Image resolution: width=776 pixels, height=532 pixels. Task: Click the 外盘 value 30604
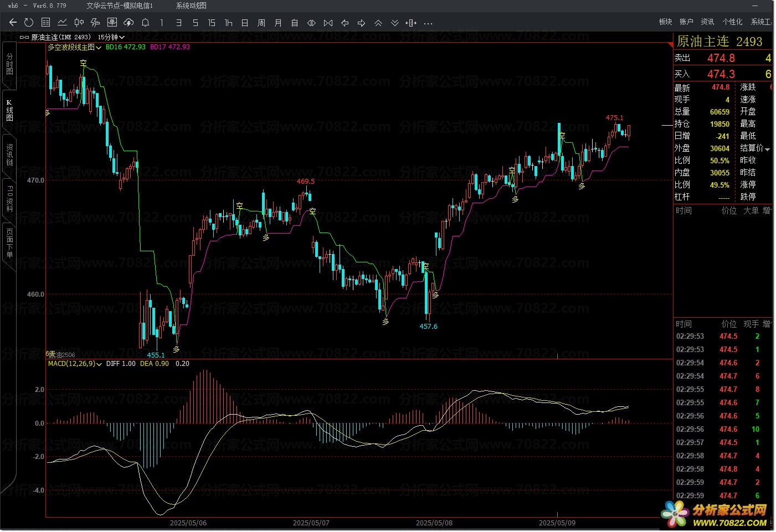coord(720,148)
